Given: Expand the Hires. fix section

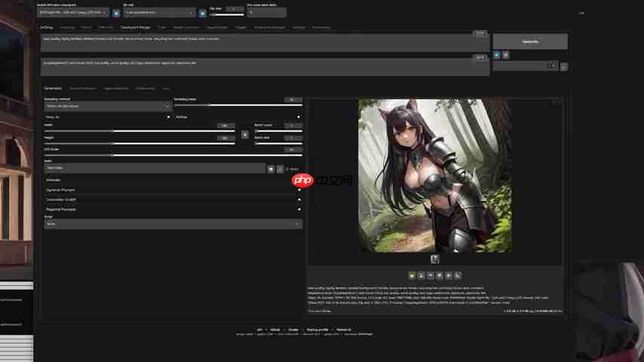Looking at the screenshot, I should coord(108,117).
